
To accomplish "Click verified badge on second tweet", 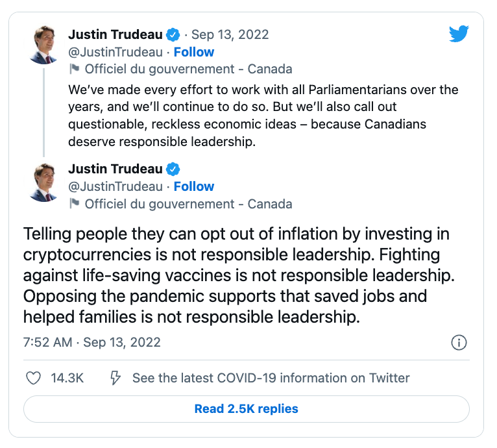I will [173, 169].
